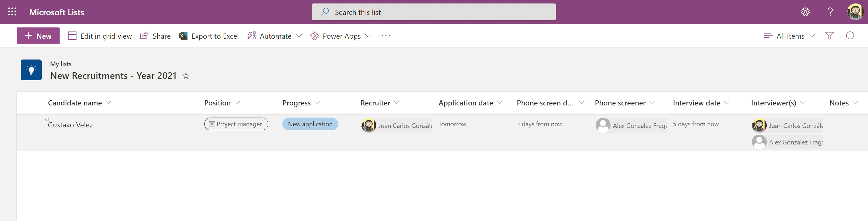Image resolution: width=868 pixels, height=221 pixels.
Task: Click the New application progress pill
Action: 310,124
